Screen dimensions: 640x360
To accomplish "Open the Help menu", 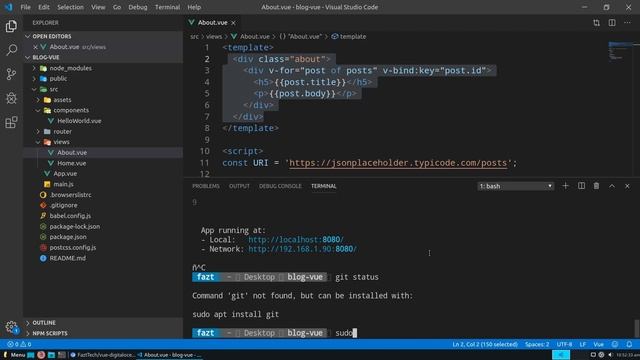I will (x=194, y=7).
